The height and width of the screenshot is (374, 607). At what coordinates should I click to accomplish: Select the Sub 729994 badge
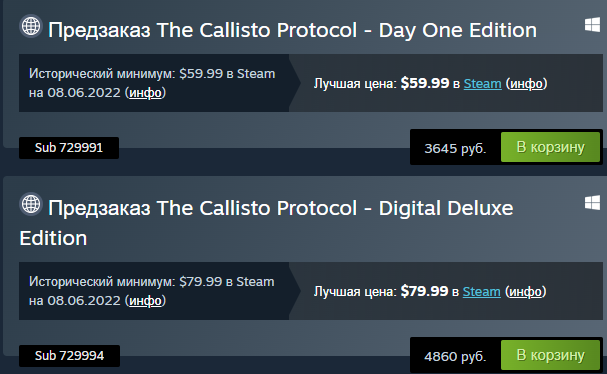coord(69,355)
